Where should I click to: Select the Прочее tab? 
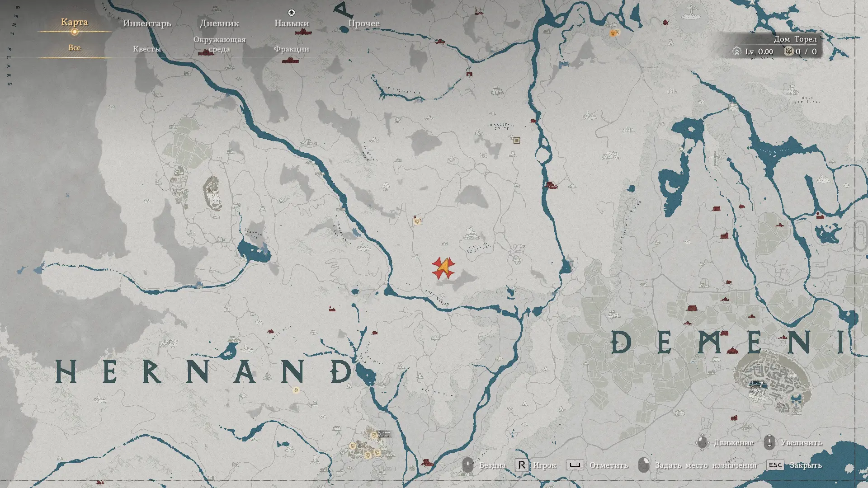[x=364, y=23]
